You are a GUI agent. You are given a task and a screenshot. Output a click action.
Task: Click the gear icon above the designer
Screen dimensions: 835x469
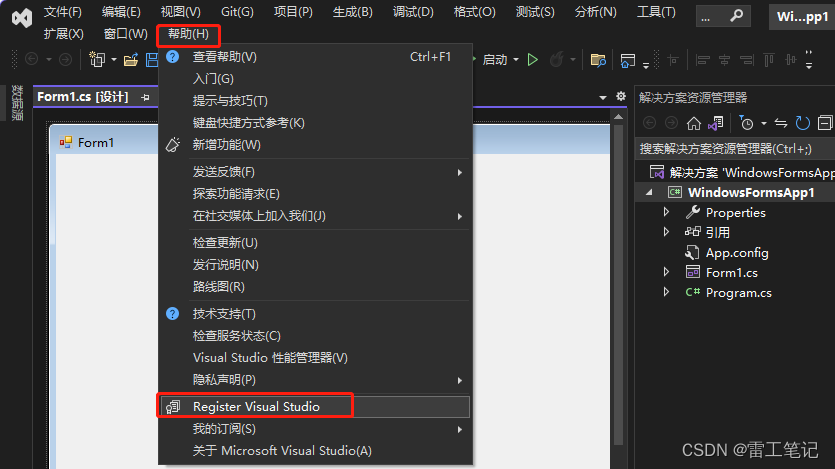pyautogui.click(x=621, y=96)
